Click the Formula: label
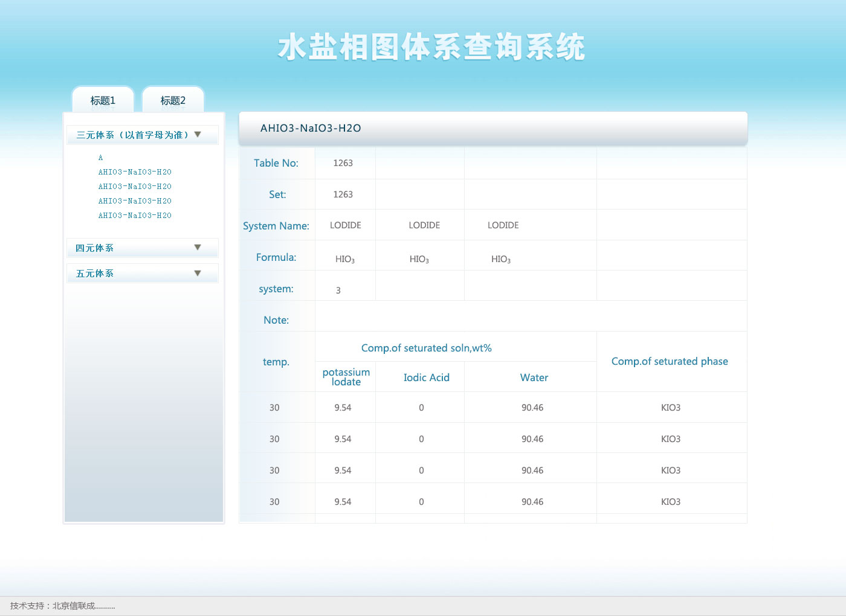Screen dimensions: 846x616 [276, 257]
